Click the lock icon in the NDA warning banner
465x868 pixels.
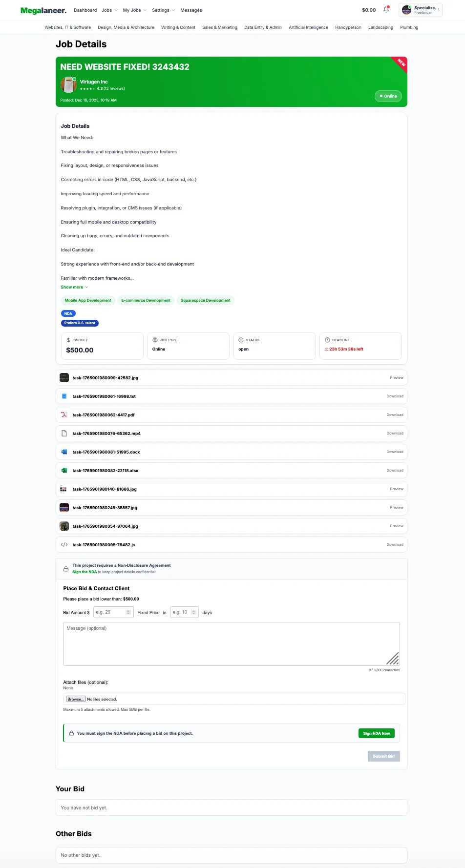[x=71, y=733]
